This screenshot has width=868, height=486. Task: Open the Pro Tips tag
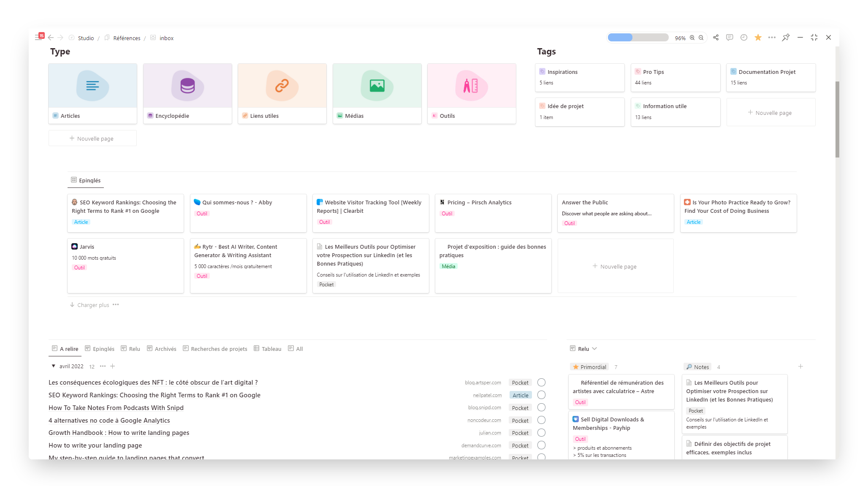click(x=675, y=77)
